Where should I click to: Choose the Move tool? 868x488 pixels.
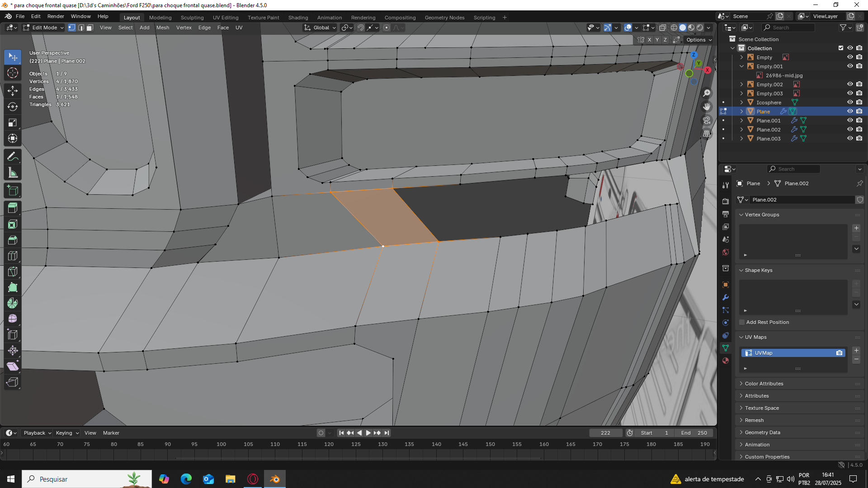click(13, 90)
